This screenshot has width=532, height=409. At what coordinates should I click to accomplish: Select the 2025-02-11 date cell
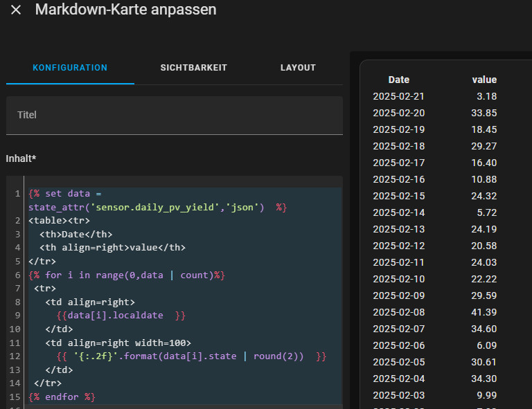point(399,262)
